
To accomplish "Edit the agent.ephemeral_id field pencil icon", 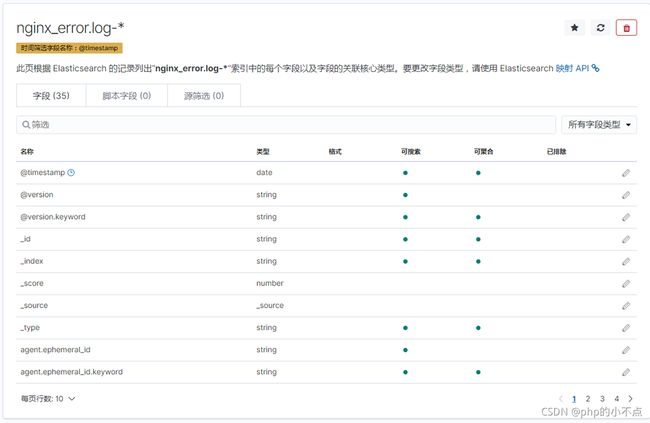I will tap(626, 350).
